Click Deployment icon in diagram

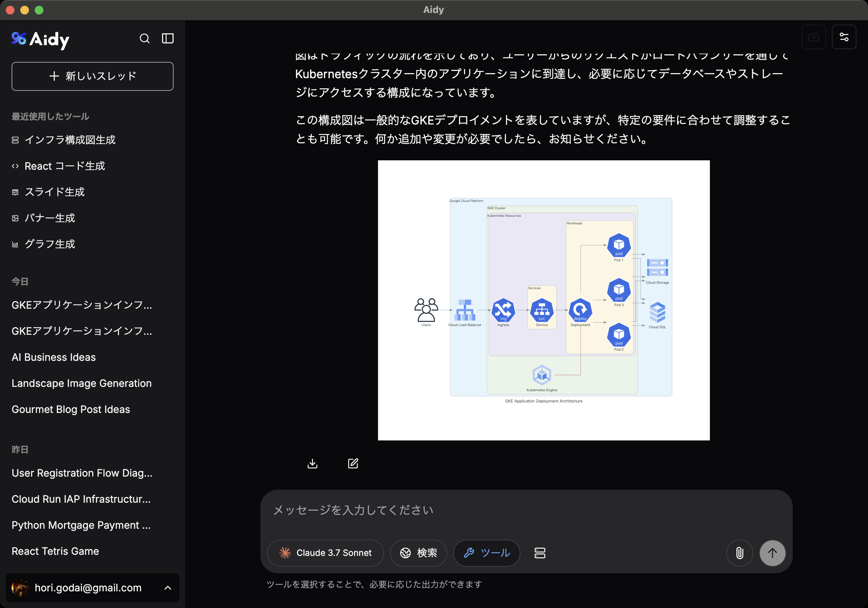(x=580, y=310)
